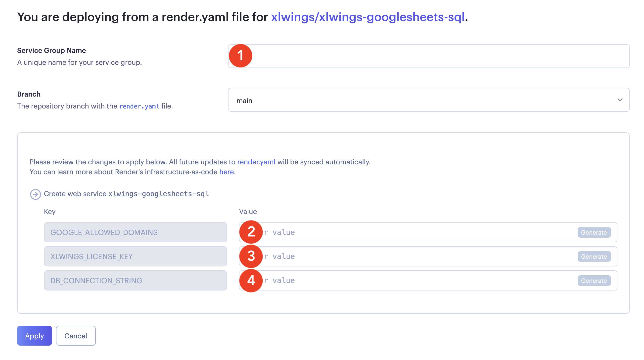Click the Generate button for DB_CONNECTION_STRING

594,280
